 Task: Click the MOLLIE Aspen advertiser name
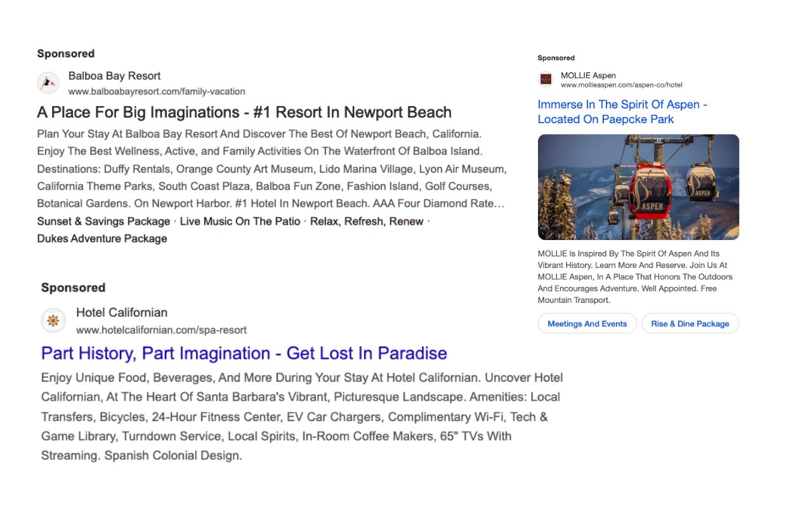coord(588,76)
